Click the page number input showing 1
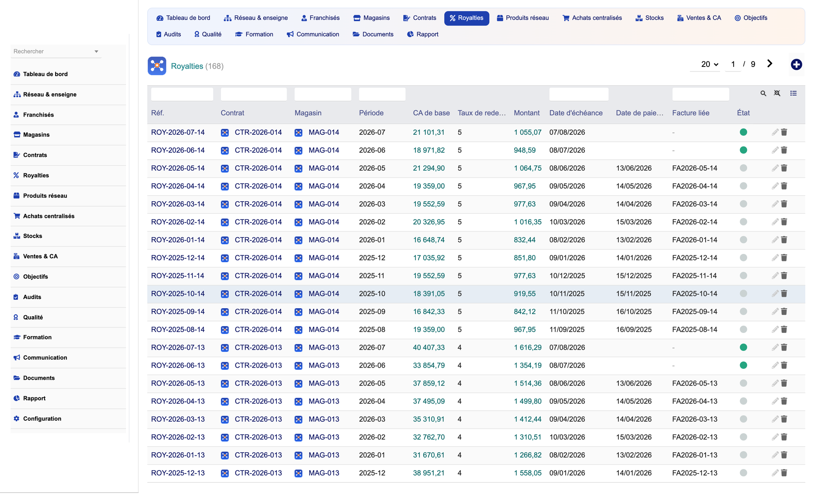The width and height of the screenshot is (814, 504). click(x=733, y=64)
